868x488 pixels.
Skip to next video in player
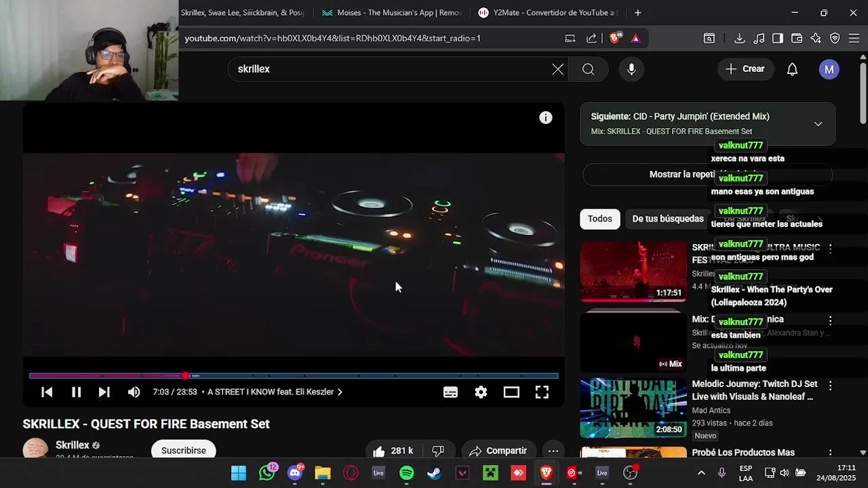point(104,392)
